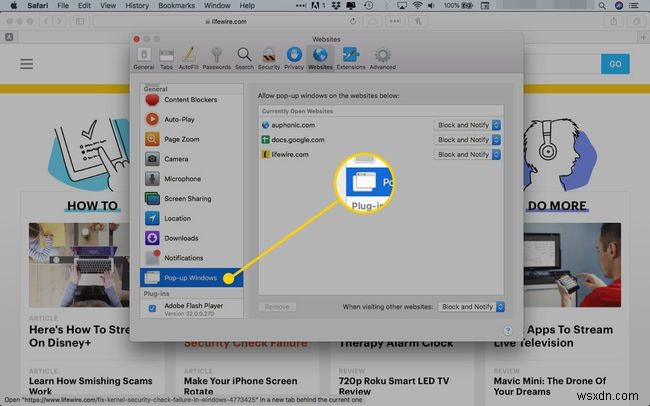The width and height of the screenshot is (650, 406).
Task: Open the History menu
Action: (x=137, y=5)
